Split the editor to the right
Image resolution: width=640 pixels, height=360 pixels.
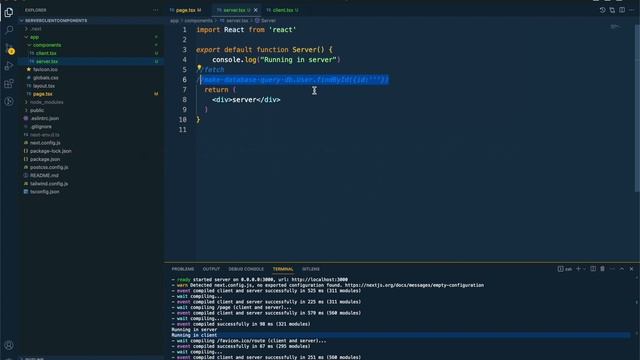[x=622, y=10]
